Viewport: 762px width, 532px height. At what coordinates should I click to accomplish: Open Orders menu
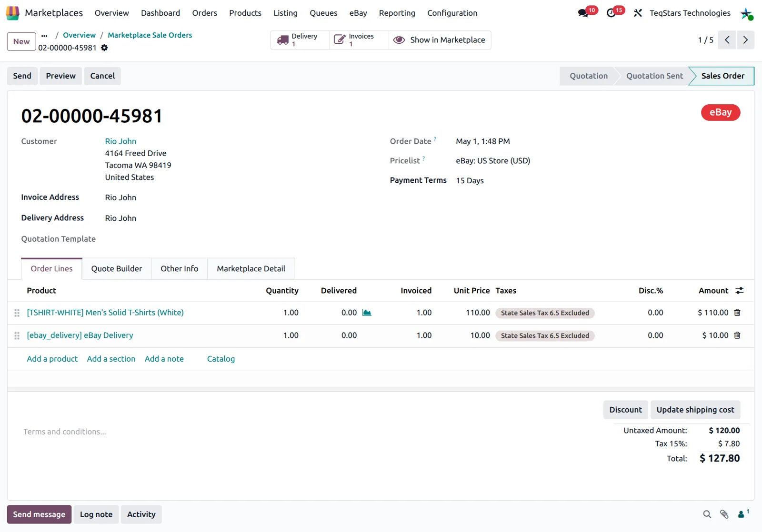click(205, 13)
